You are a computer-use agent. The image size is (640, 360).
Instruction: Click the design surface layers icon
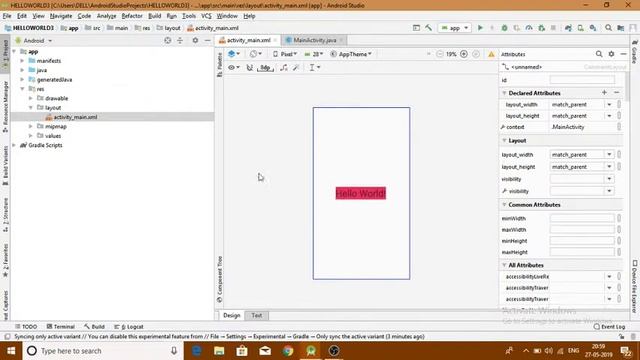pyautogui.click(x=233, y=54)
